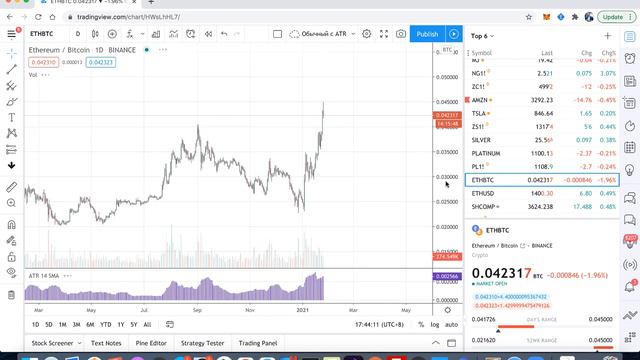
Task: Toggle percent scale mode
Action: coord(421,324)
